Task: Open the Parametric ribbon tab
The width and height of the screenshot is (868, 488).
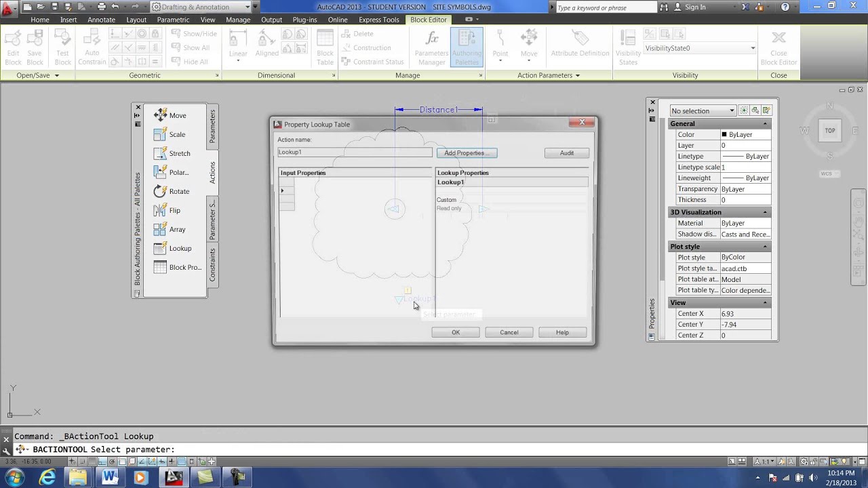Action: pos(173,20)
